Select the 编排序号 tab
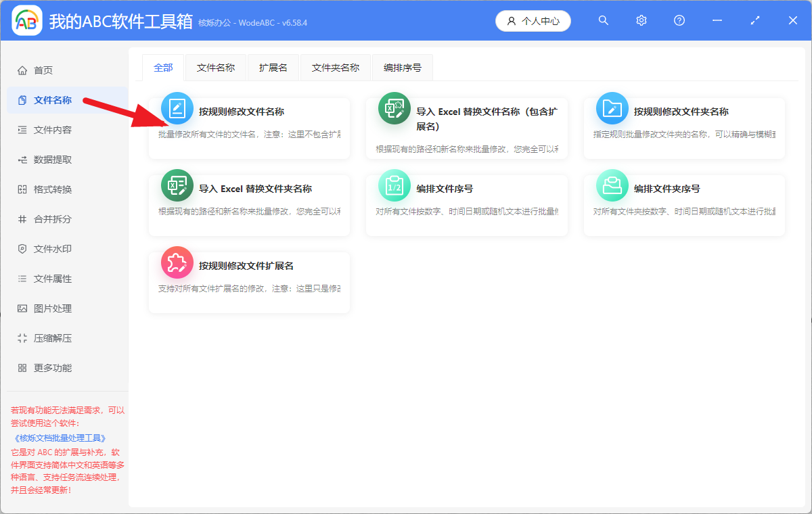The image size is (812, 514). (402, 68)
